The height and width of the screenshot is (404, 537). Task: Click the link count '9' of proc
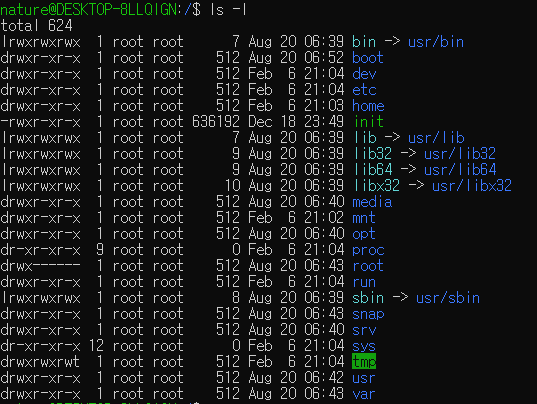point(100,250)
